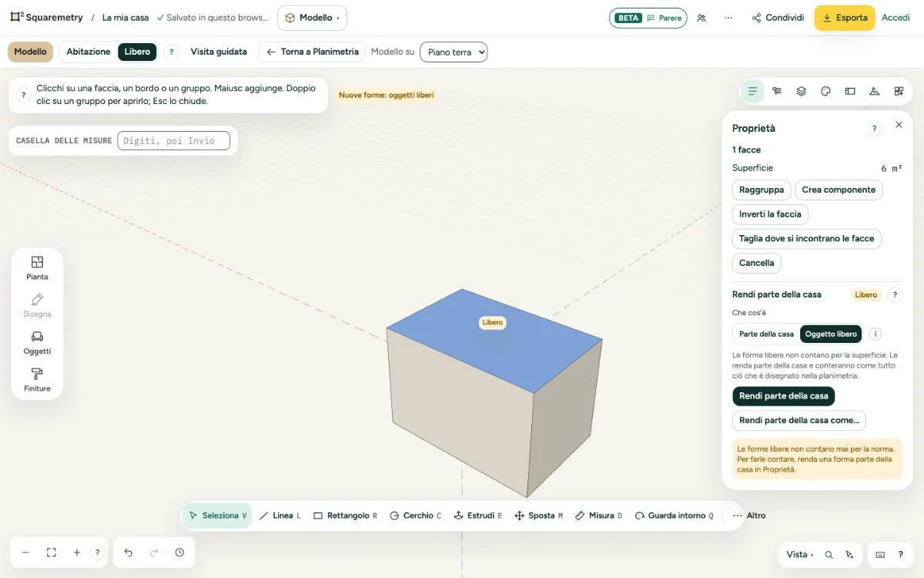Choose Parte della casa option
Viewport: 924px width, 578px height.
coord(766,334)
